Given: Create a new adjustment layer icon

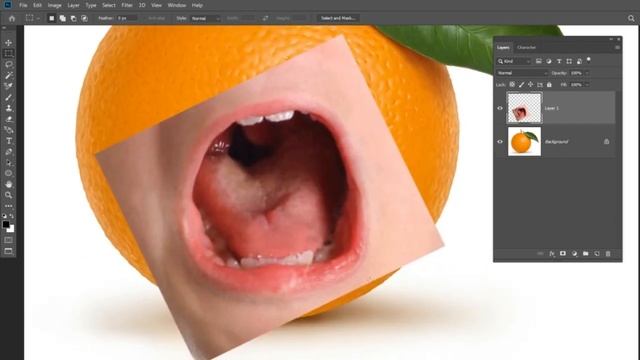Looking at the screenshot, I should [574, 253].
